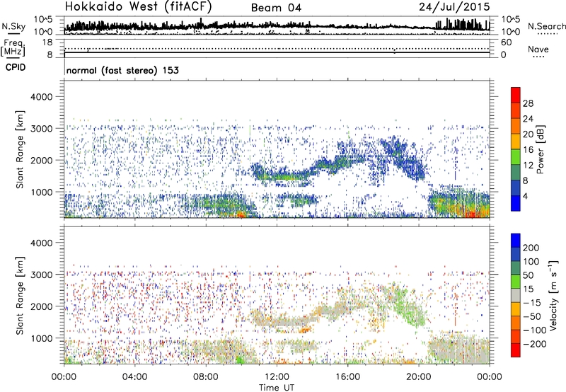The image size is (566, 392).
Task: Click the 'Freq. [MHz]' axis label
Action: pos(13,47)
